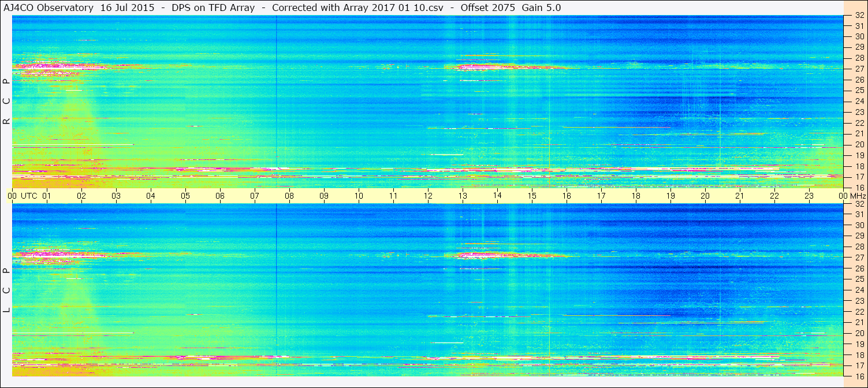This screenshot has height=388, width=868.
Task: Select the 18 hour marker on UTC axis
Action: point(636,196)
